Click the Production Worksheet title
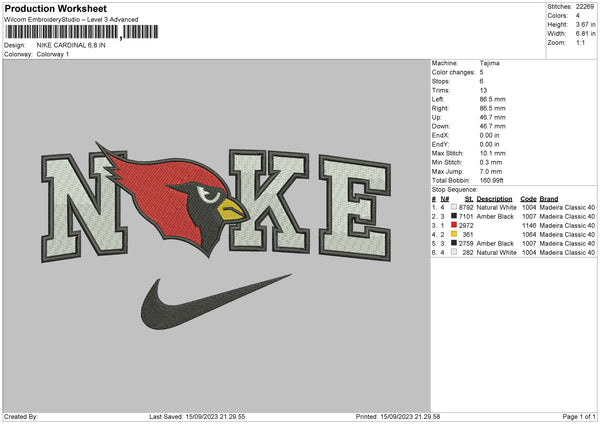 click(x=55, y=8)
